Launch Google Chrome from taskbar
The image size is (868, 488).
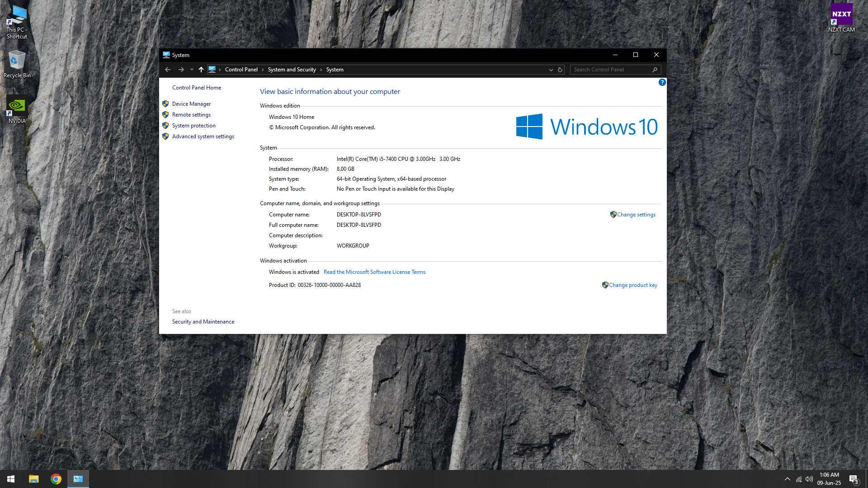point(56,479)
